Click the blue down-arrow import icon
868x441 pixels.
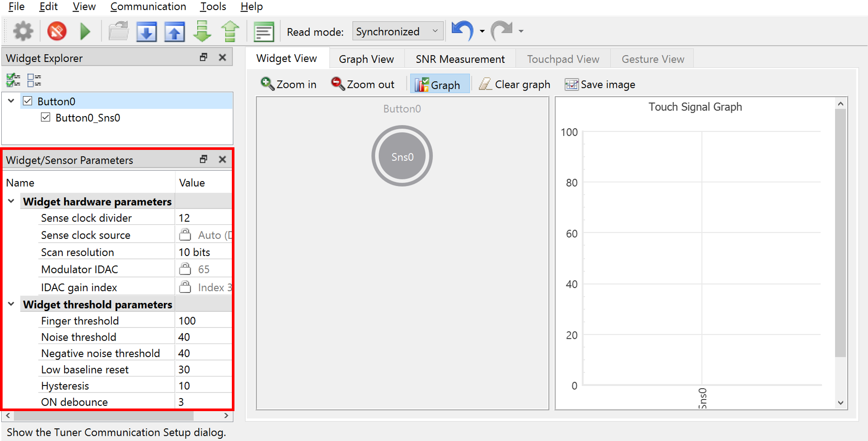point(146,31)
